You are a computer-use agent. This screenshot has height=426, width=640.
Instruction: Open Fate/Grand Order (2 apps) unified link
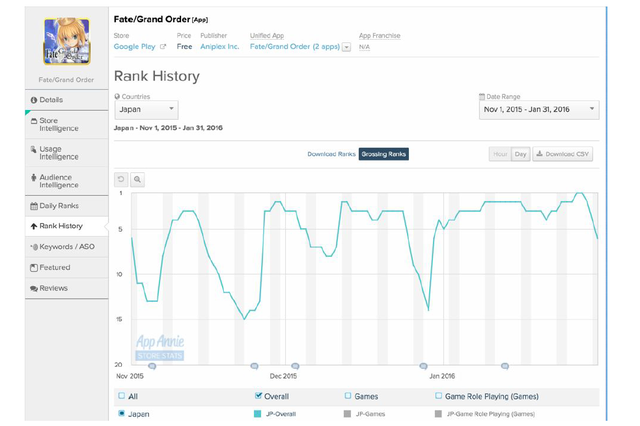295,47
